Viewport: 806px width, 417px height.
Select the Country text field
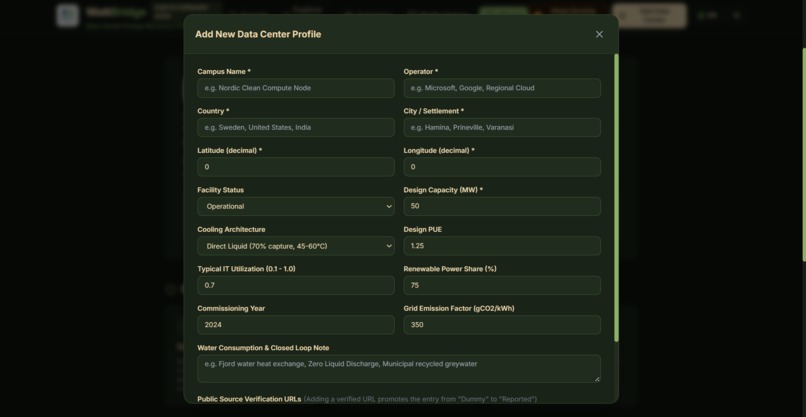[296, 128]
